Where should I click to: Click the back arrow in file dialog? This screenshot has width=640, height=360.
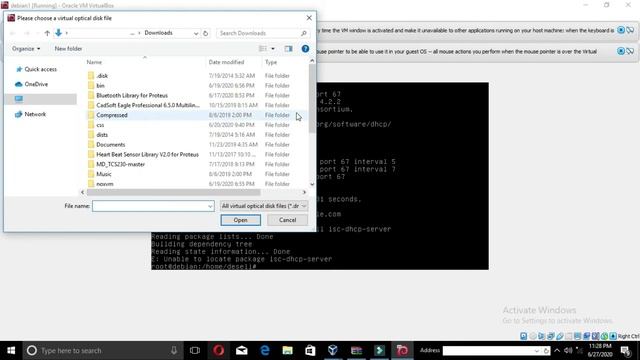tap(13, 33)
